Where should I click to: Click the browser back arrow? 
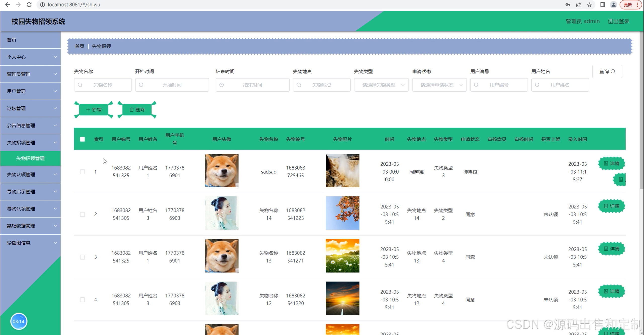pos(8,5)
